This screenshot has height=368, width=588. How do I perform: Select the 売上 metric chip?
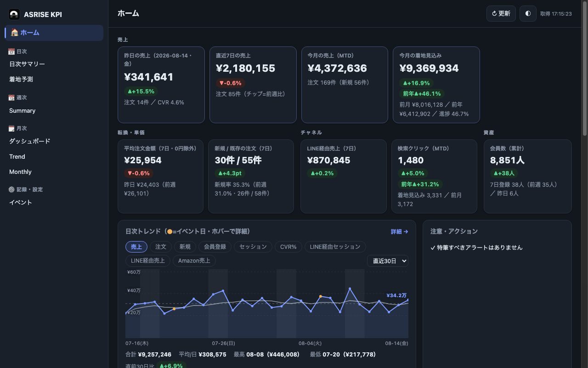pos(136,247)
